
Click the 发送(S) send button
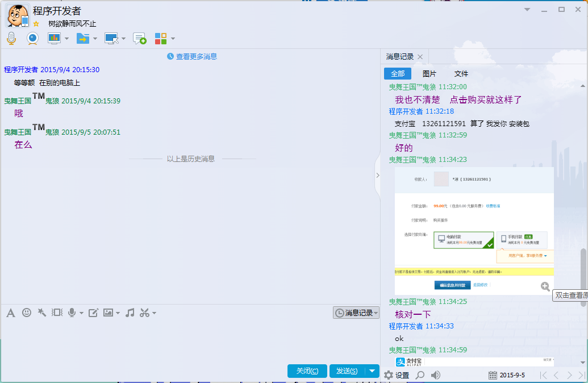pyautogui.click(x=347, y=371)
